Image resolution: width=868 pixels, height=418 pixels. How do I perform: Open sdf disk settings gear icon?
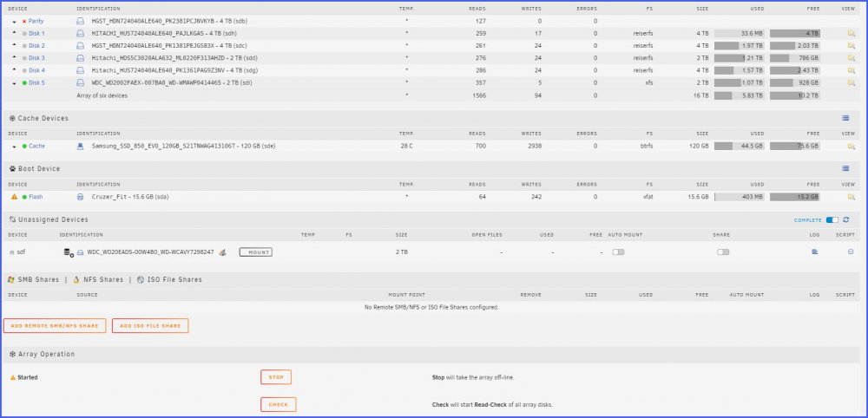pos(69,252)
